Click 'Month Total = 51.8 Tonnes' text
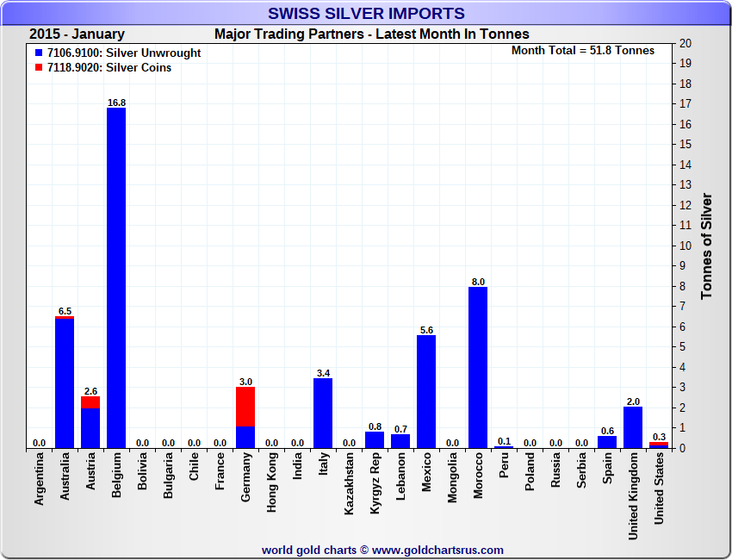The height and width of the screenshot is (560, 732). [x=583, y=51]
